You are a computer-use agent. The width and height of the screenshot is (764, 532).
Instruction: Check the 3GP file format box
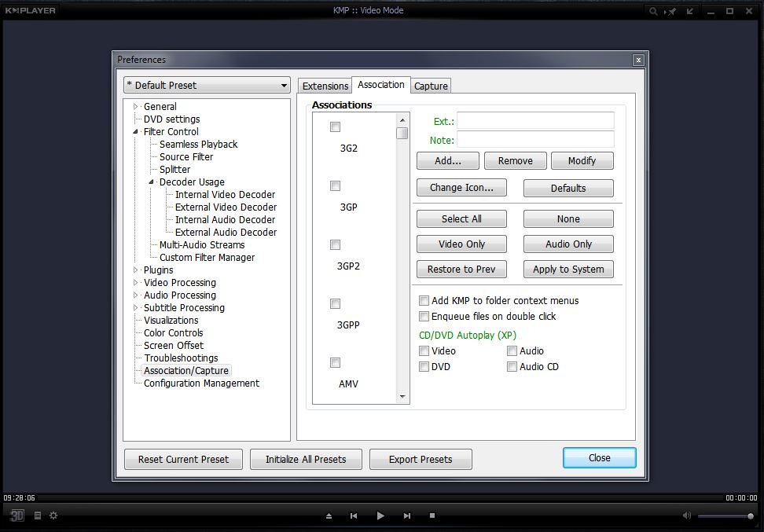click(335, 185)
